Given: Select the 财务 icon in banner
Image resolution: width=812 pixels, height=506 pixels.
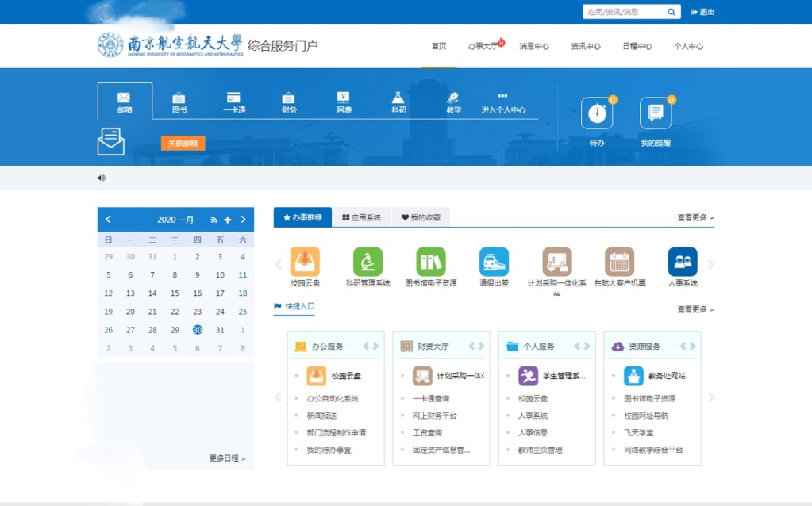Looking at the screenshot, I should coord(289,102).
